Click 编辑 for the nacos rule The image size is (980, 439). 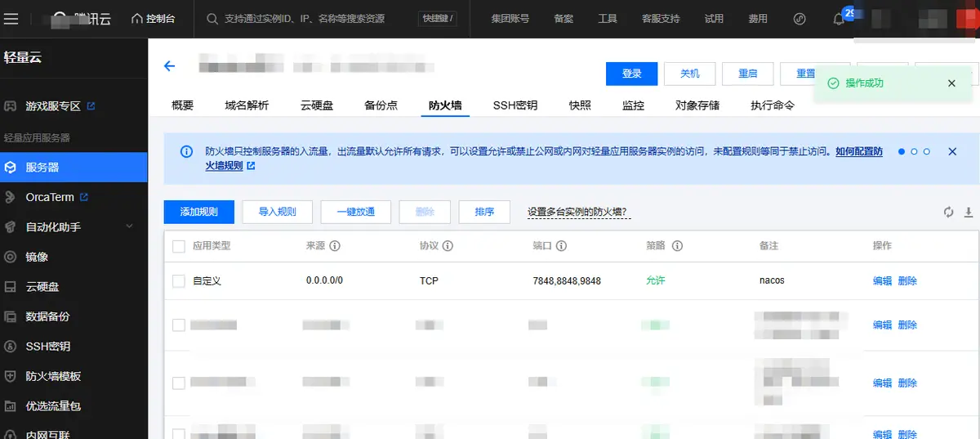882,280
